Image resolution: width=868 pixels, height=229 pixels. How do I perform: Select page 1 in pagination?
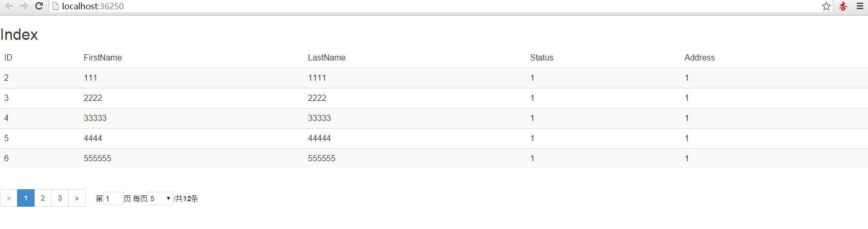tap(26, 198)
